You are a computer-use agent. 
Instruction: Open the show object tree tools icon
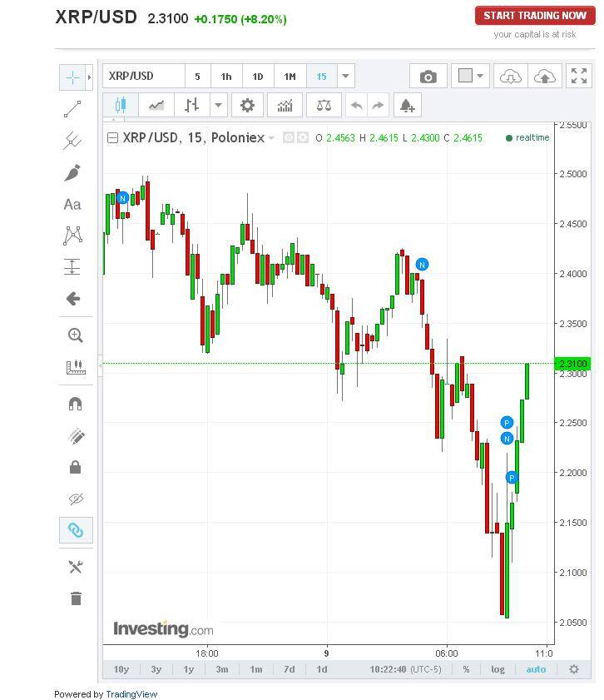tap(76, 567)
